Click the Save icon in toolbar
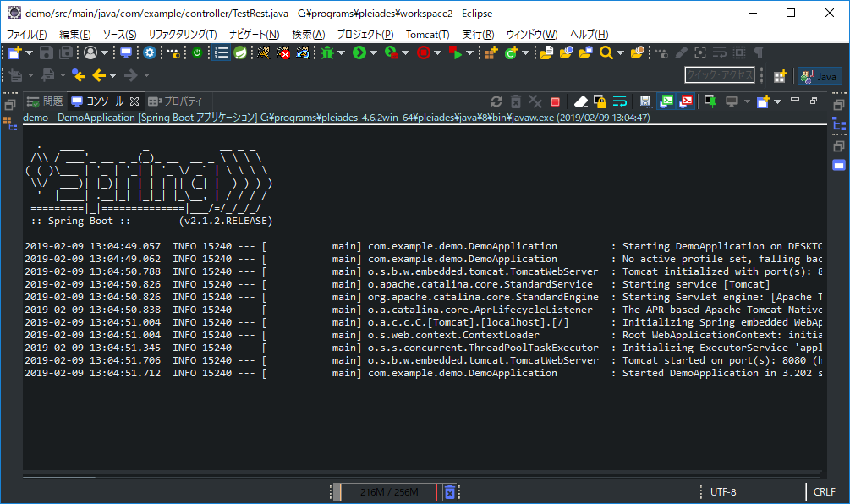Viewport: 850px width, 504px height. (47, 52)
